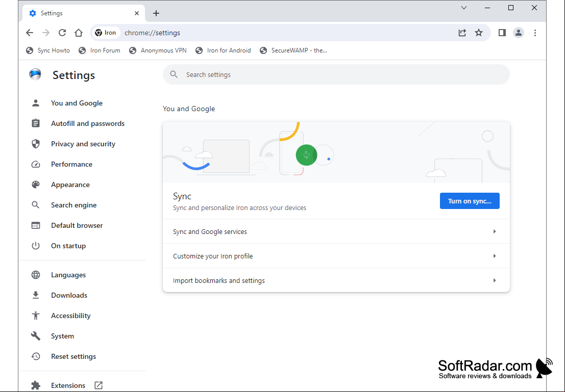This screenshot has width=565, height=392.
Task: Click the shield icon for Privacy and security
Action: [36, 144]
